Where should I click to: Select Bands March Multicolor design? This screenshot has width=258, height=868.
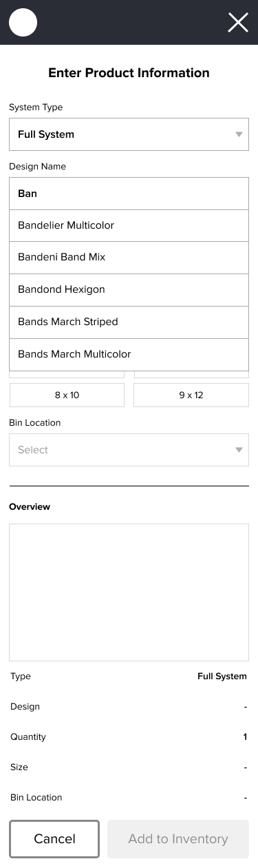129,354
